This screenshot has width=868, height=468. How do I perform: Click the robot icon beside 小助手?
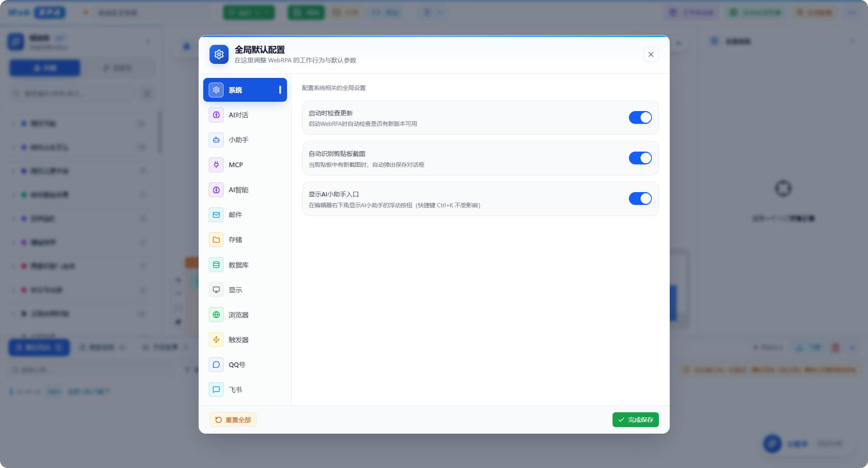coord(216,140)
